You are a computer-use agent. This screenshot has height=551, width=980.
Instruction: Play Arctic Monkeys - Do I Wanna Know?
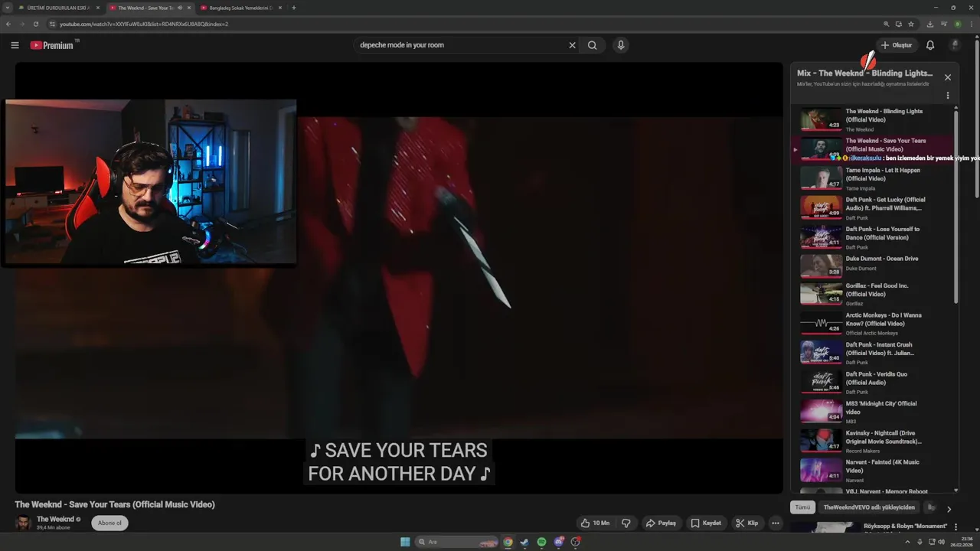872,324
